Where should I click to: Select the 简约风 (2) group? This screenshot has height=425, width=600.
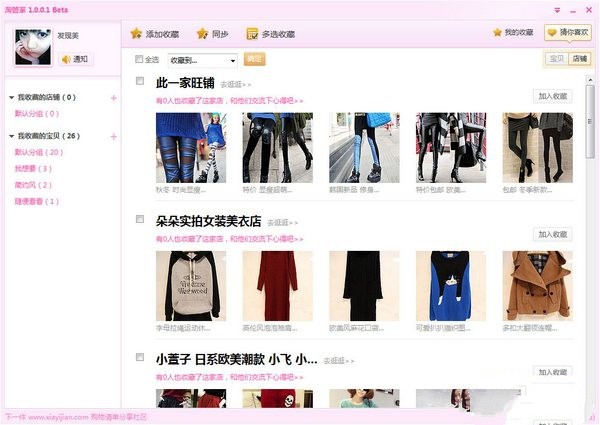click(33, 185)
